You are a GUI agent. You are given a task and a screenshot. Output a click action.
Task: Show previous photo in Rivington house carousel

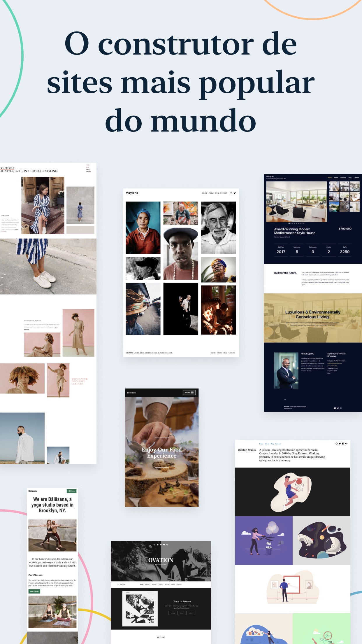click(269, 202)
